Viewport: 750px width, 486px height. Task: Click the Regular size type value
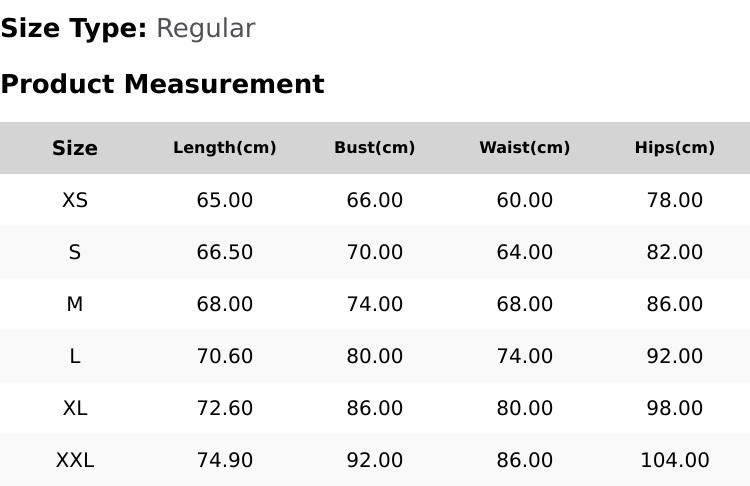click(206, 29)
